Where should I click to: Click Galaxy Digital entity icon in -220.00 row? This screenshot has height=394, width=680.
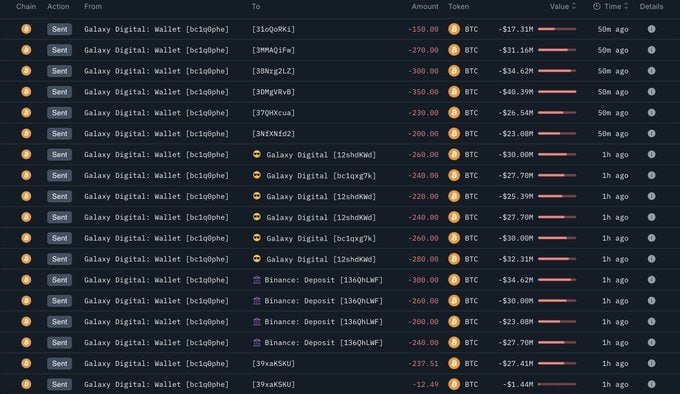257,196
